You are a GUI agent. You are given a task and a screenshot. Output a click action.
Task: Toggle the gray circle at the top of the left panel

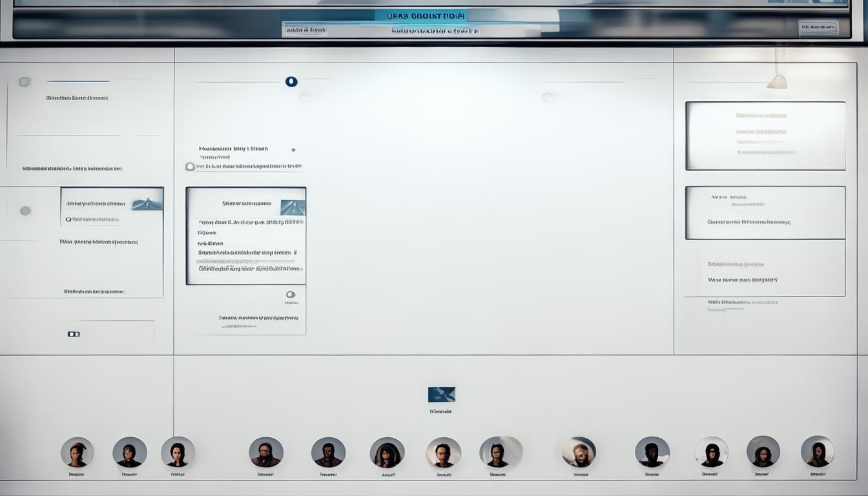tap(25, 82)
